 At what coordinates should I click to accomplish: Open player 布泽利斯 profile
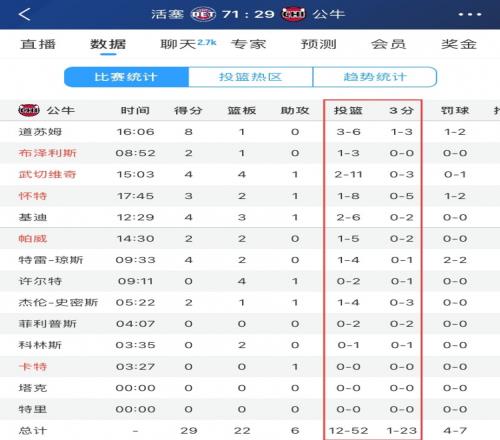pos(47,153)
